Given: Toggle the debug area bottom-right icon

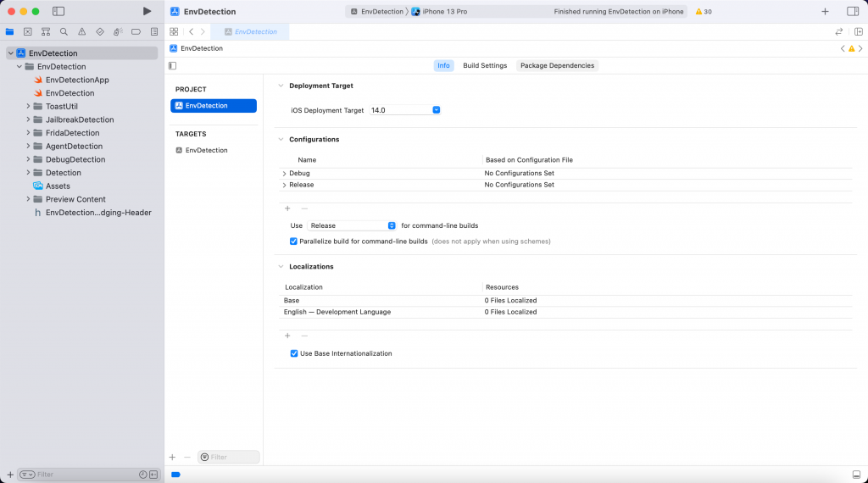Looking at the screenshot, I should (x=856, y=475).
